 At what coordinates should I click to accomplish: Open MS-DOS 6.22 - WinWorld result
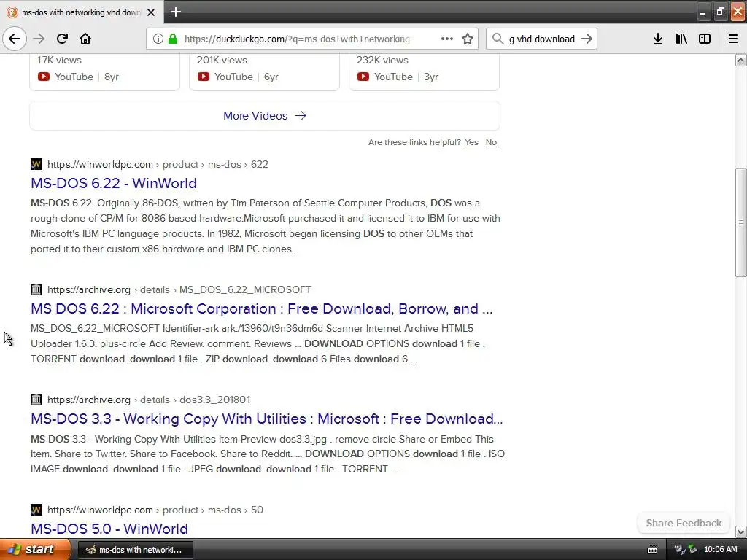click(x=113, y=183)
